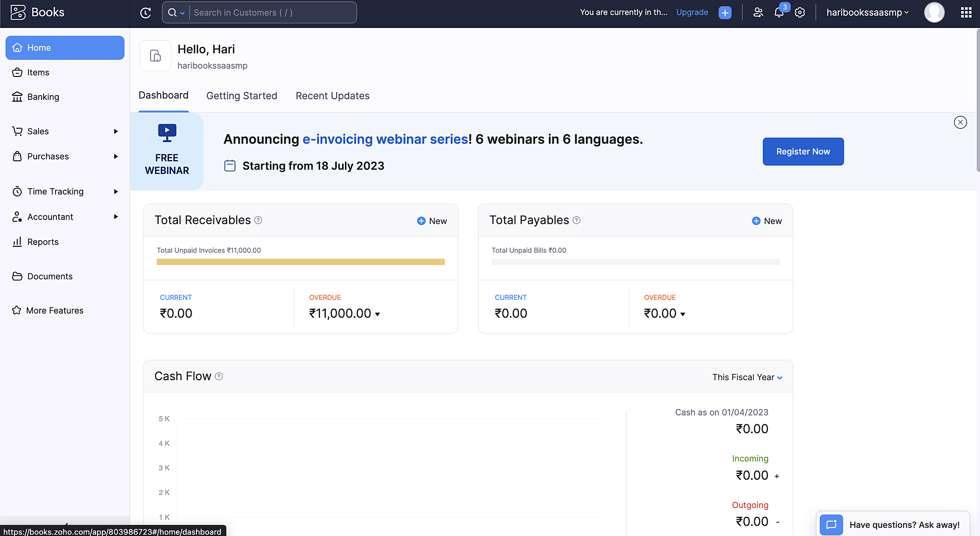Click the Register Now button
Viewport: 980px width, 536px height.
pos(803,151)
